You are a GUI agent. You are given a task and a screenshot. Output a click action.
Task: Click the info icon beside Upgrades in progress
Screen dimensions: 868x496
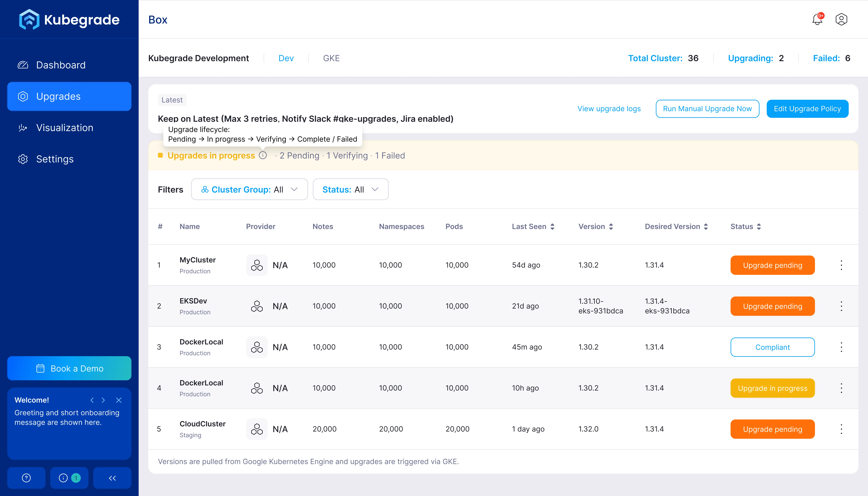point(263,155)
